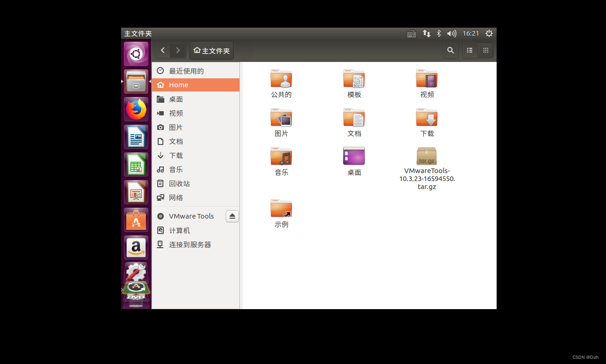Switch to grid view mode
The width and height of the screenshot is (606, 364).
click(485, 50)
